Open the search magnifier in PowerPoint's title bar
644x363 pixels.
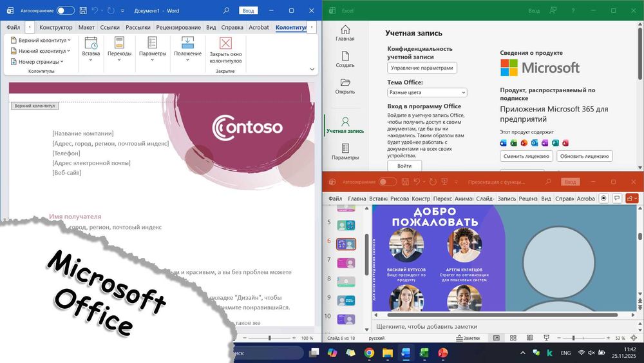coord(548,182)
